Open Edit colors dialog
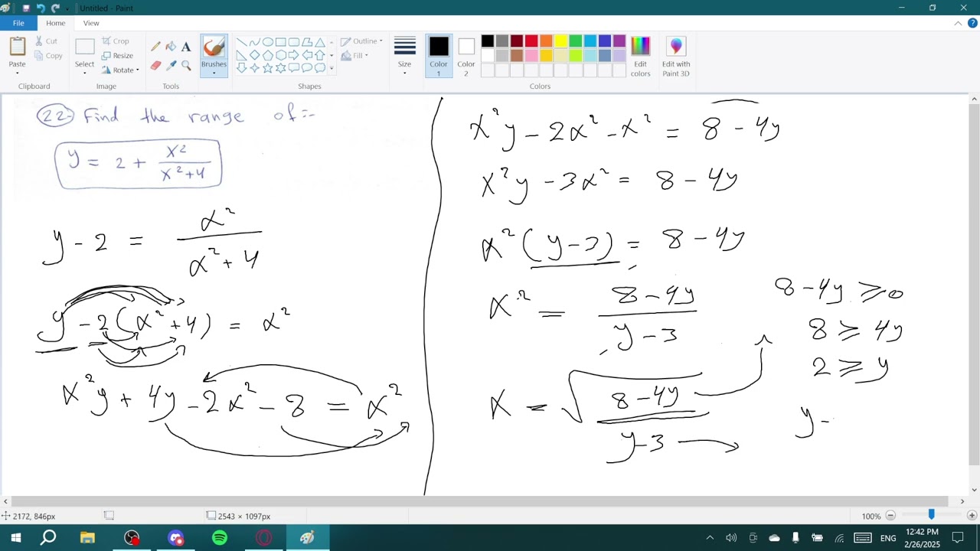Viewport: 980px width, 551px height. click(x=641, y=56)
